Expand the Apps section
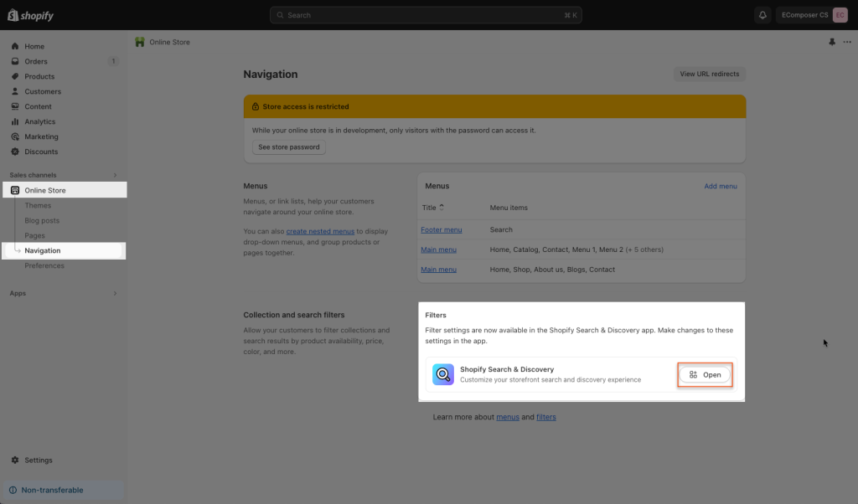Image resolution: width=858 pixels, height=504 pixels. [115, 294]
